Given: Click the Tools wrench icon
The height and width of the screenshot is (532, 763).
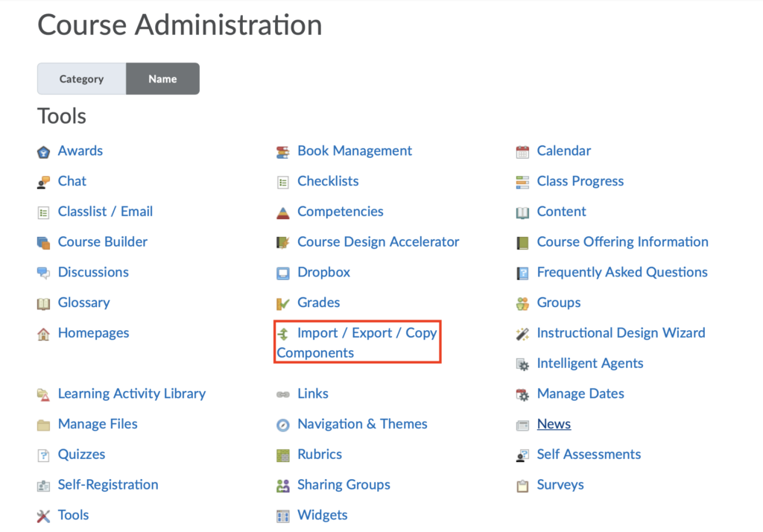Looking at the screenshot, I should (x=43, y=516).
